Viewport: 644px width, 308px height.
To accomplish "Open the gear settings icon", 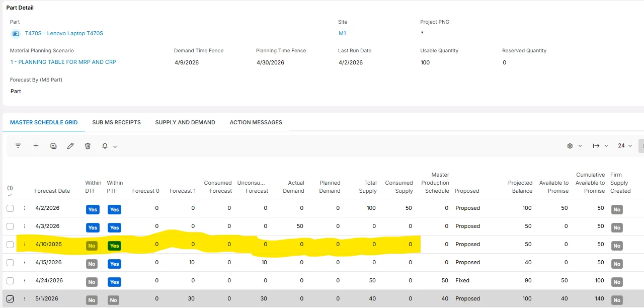I will click(570, 146).
